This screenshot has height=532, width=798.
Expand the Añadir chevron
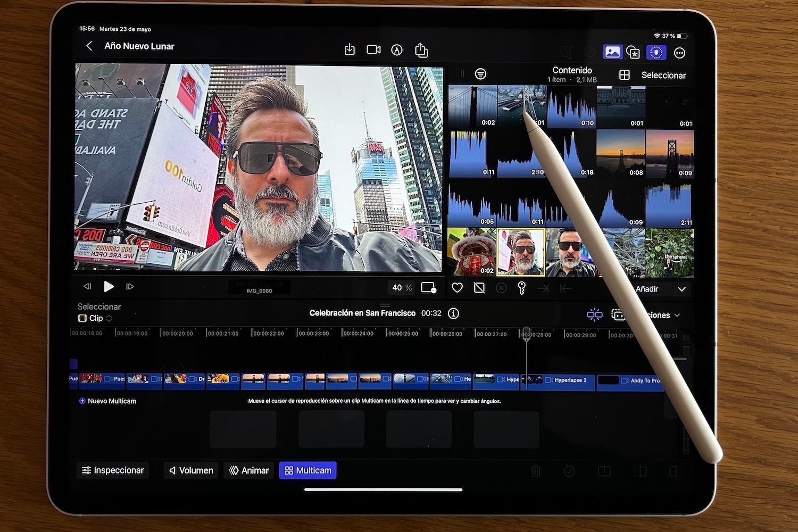pos(681,289)
